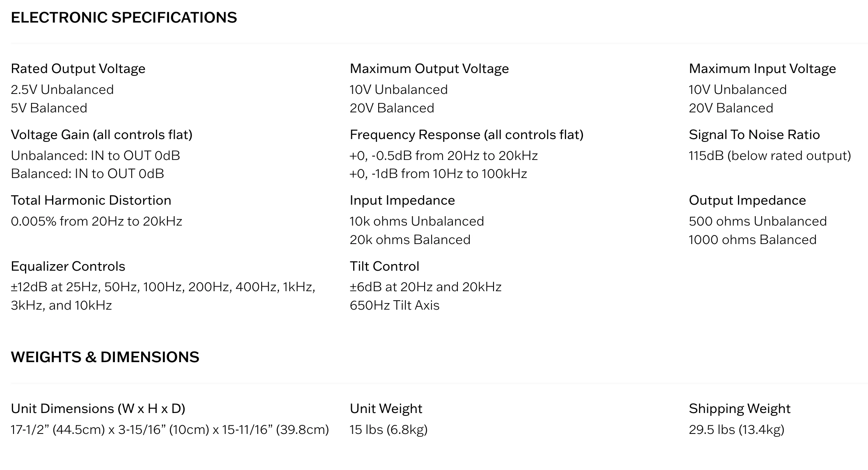Click the Unit Dimensions label
868x470 pixels.
click(98, 408)
